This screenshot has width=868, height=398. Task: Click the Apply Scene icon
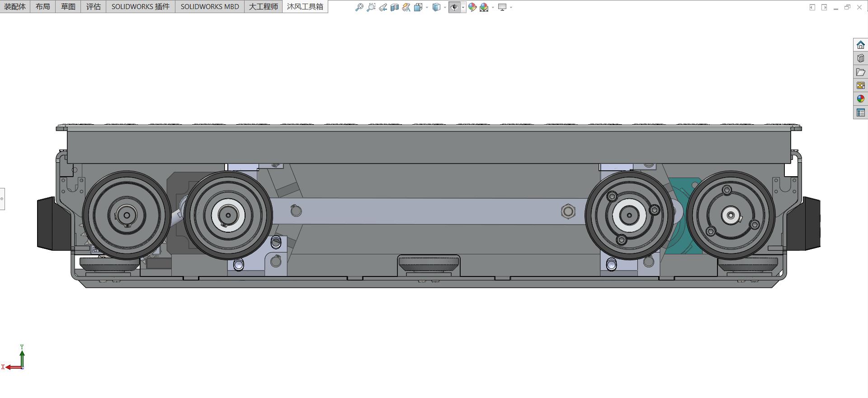point(484,7)
